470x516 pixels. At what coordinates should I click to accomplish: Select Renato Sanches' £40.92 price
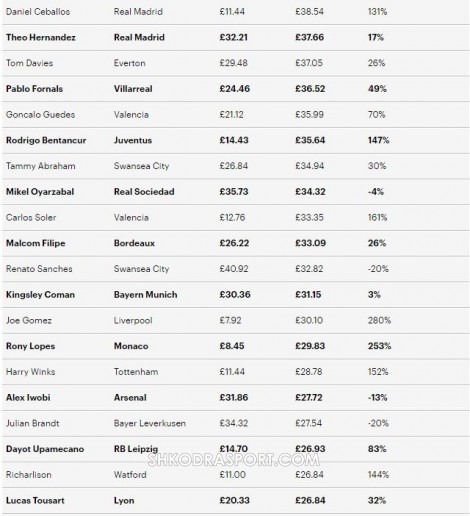234,269
